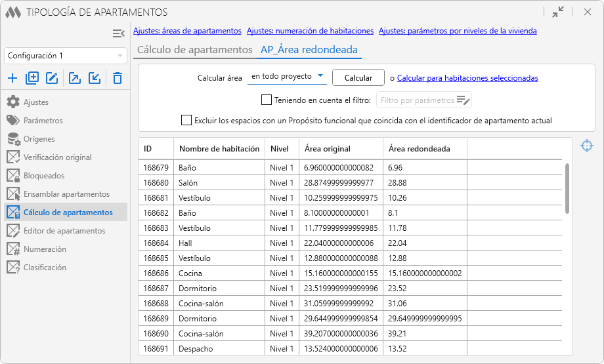Open the Configuración 1 dropdown
Viewport: 604px width, 364px height.
point(66,56)
